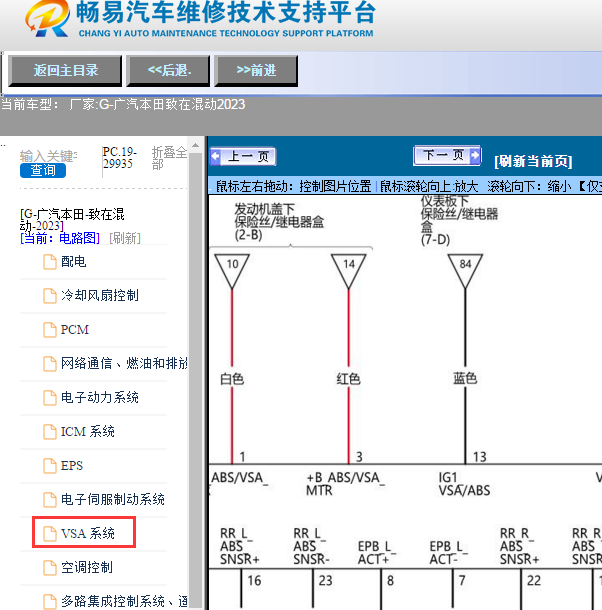Viewport: 602px width, 610px height.
Task: Click the EPB_L_ACT- label
Action: click(448, 553)
